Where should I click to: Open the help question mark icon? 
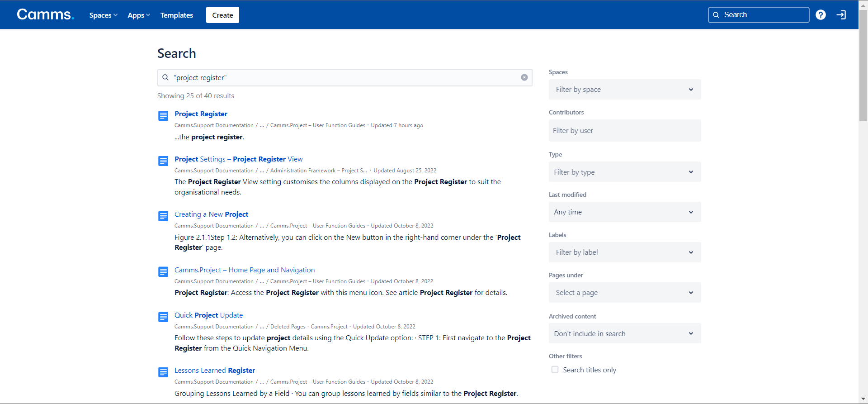[821, 15]
